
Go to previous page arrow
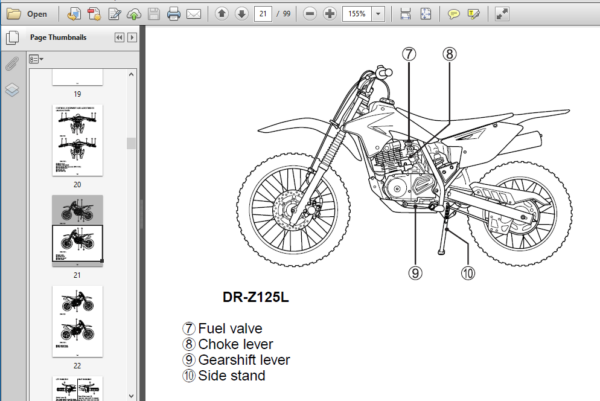[222, 14]
